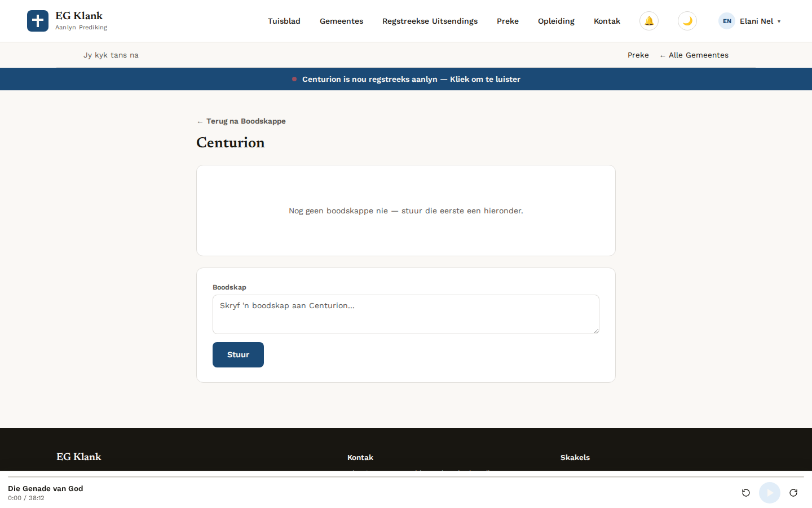Go to Gemeentes page
The image size is (812, 508).
click(341, 21)
